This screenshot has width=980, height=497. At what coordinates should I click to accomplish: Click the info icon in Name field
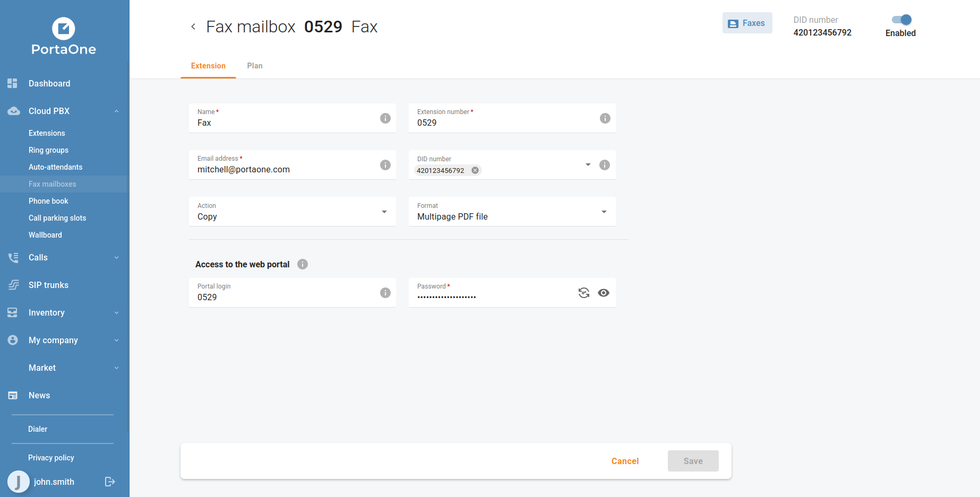click(x=385, y=118)
